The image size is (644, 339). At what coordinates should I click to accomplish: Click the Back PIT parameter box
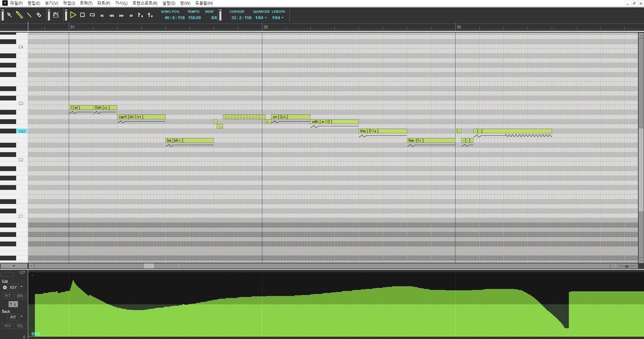pos(13,318)
